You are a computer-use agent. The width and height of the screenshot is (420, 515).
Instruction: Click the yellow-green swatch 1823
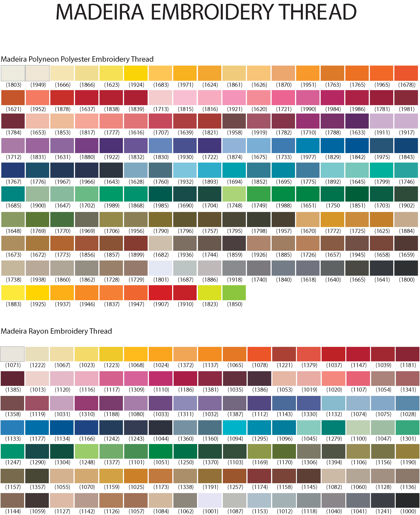(209, 293)
